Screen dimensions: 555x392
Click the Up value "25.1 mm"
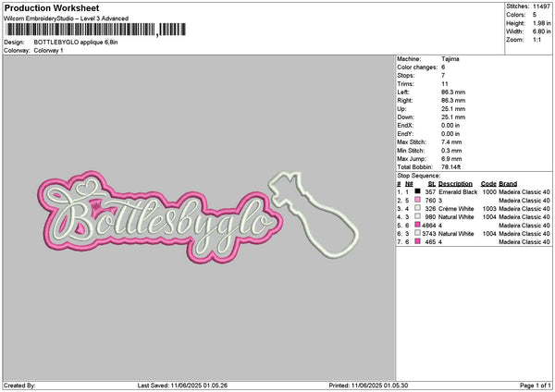tap(453, 109)
